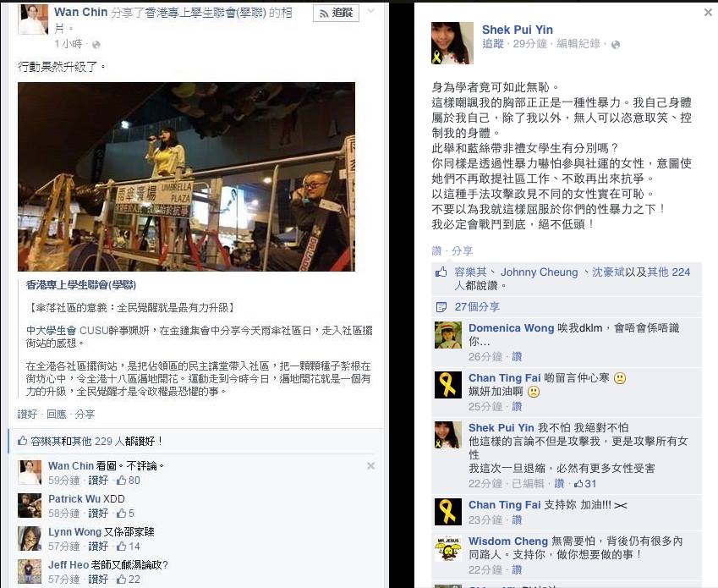Screen dimensions: 718x588
Task: Dismiss Wan Chin's comment with the X
Action: (x=371, y=465)
